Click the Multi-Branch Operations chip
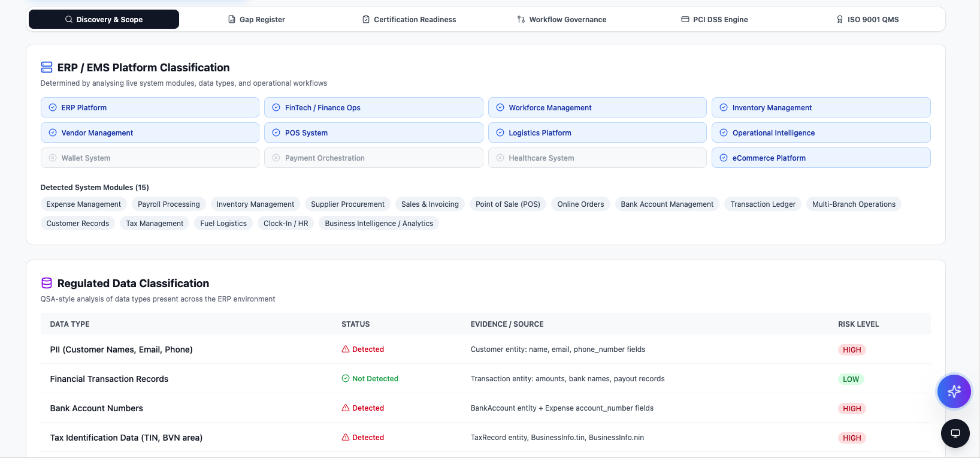 854,204
